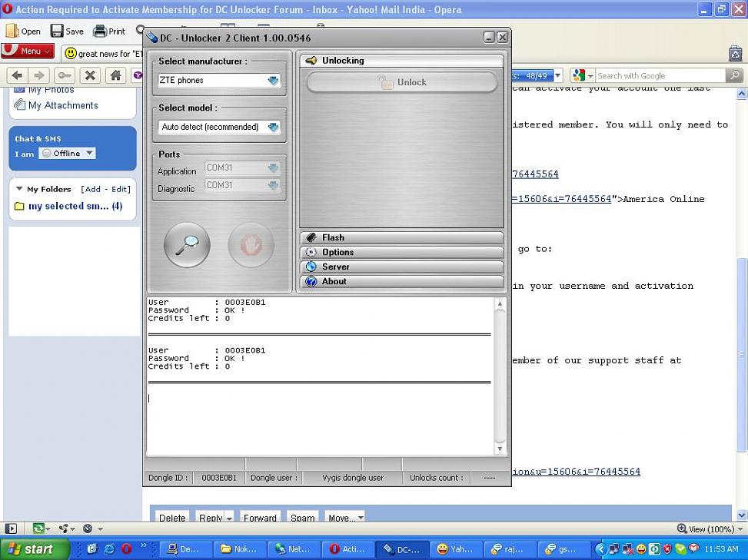
Task: Click in the Search with Google field
Action: point(660,75)
